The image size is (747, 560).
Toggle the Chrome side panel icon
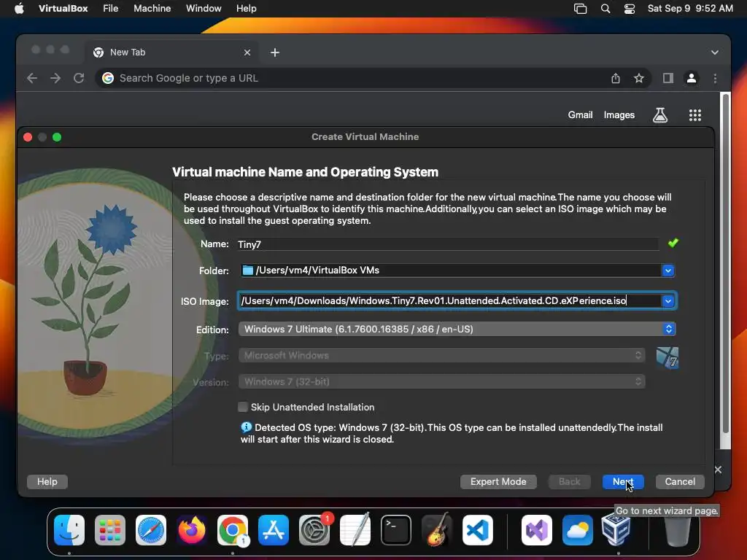click(x=668, y=78)
